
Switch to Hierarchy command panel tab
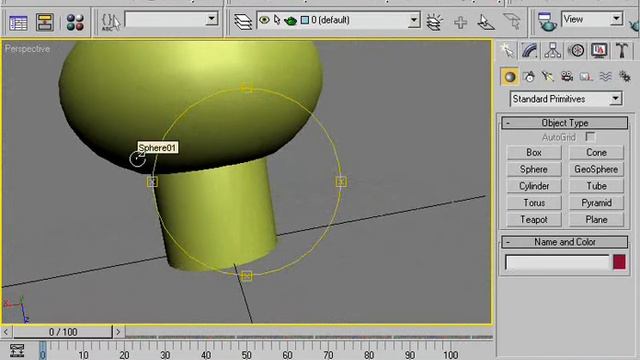click(552, 51)
